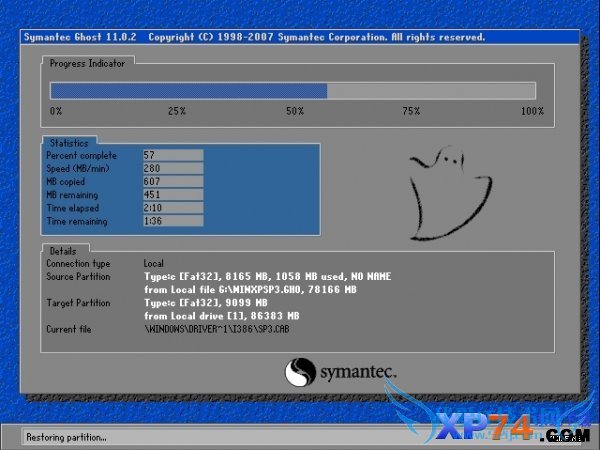Screen dimensions: 600x450
Task: Select the MB remaining value field
Action: click(x=173, y=194)
